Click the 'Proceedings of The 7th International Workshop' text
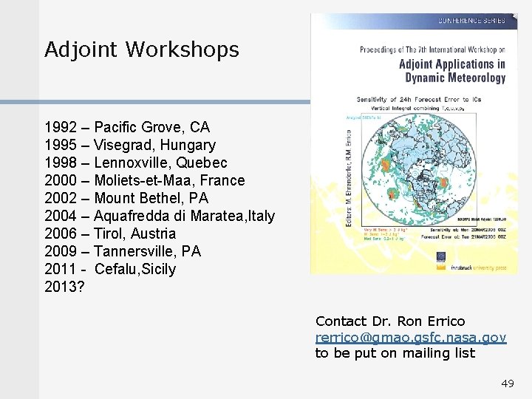 click(432, 50)
